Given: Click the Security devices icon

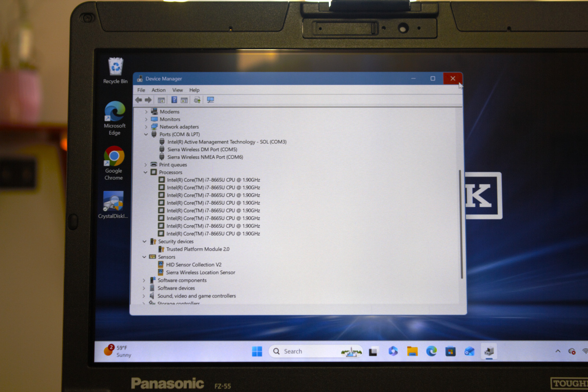Looking at the screenshot, I should coord(153,241).
